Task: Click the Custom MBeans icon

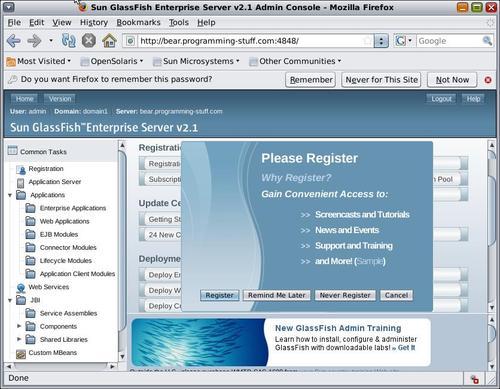Action: pyautogui.click(x=21, y=354)
